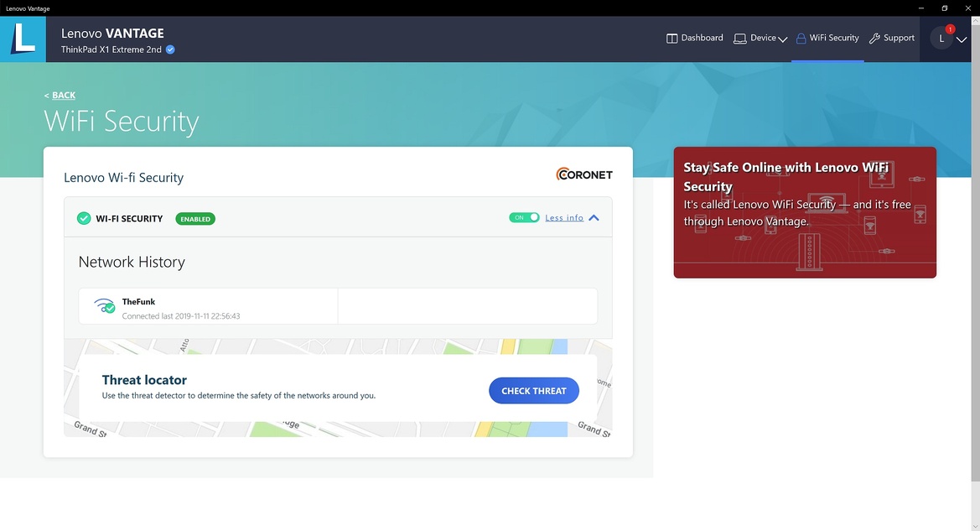
Task: Click the ThinkPad X1 Extreme 2nd device name
Action: [x=111, y=49]
